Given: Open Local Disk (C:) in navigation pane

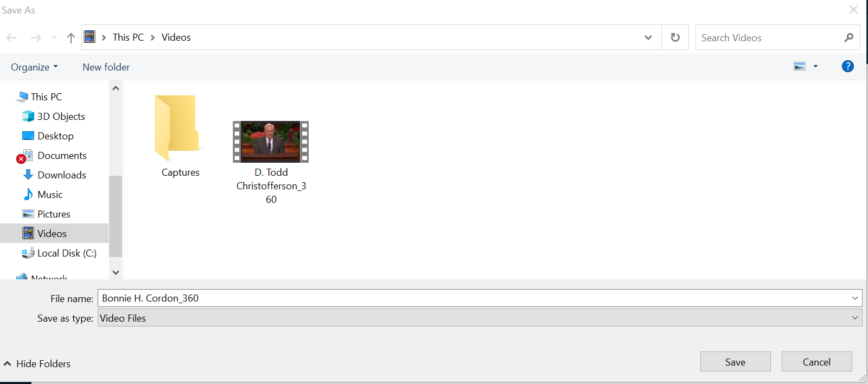Looking at the screenshot, I should point(67,253).
